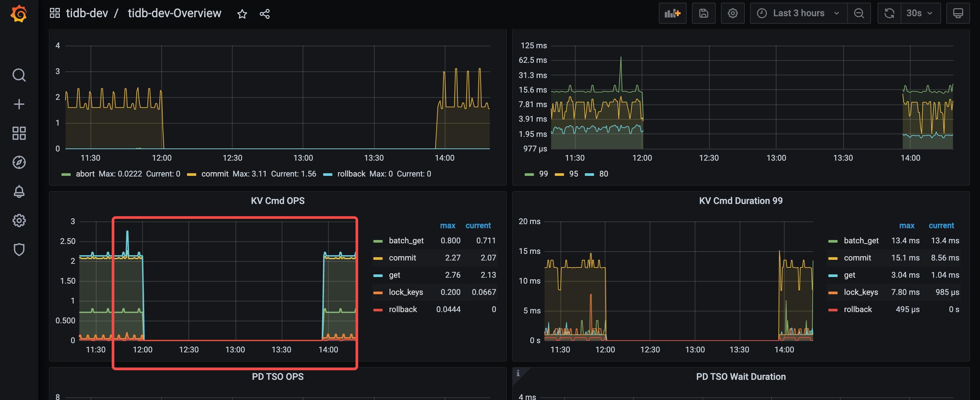The width and height of the screenshot is (980, 400).
Task: Toggle the rollback series in KV Cmd Duration 99 legend
Action: click(x=857, y=309)
